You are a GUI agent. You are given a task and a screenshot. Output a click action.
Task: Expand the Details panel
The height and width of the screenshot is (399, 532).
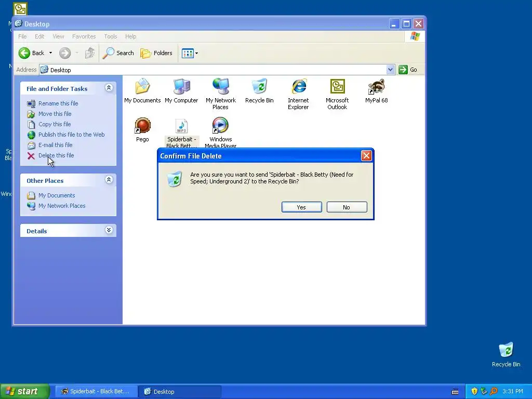tap(109, 230)
